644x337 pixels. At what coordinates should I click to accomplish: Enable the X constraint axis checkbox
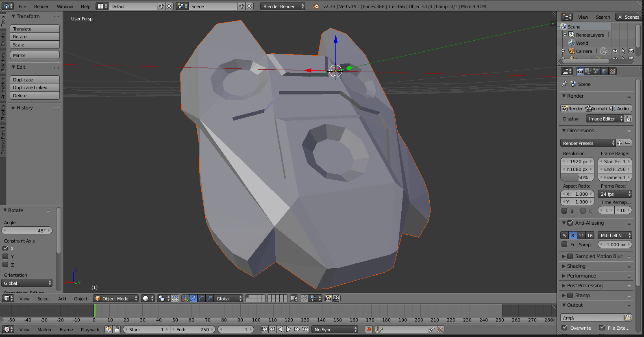click(6, 248)
